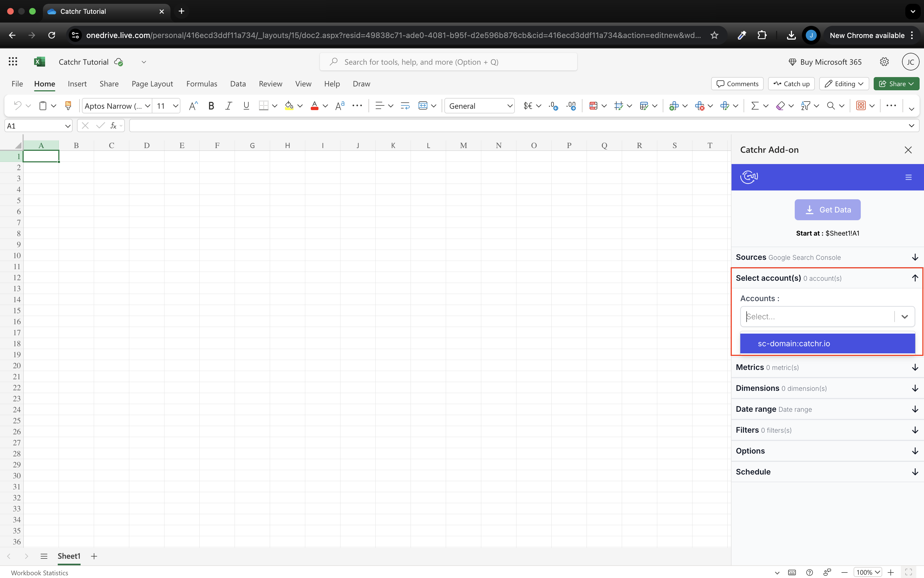Open Conditional Formatting icon
The width and height of the screenshot is (924, 578).
click(x=593, y=106)
